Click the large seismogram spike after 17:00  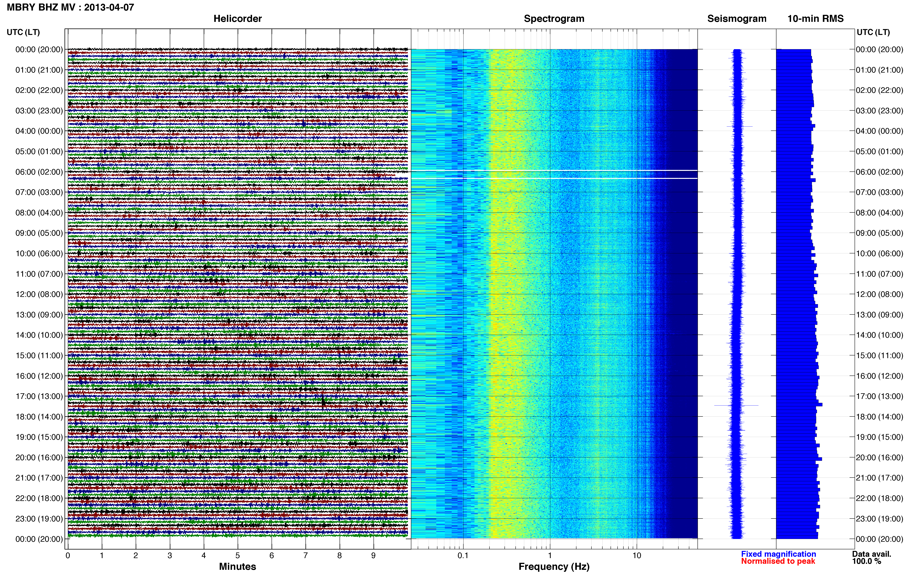736,405
